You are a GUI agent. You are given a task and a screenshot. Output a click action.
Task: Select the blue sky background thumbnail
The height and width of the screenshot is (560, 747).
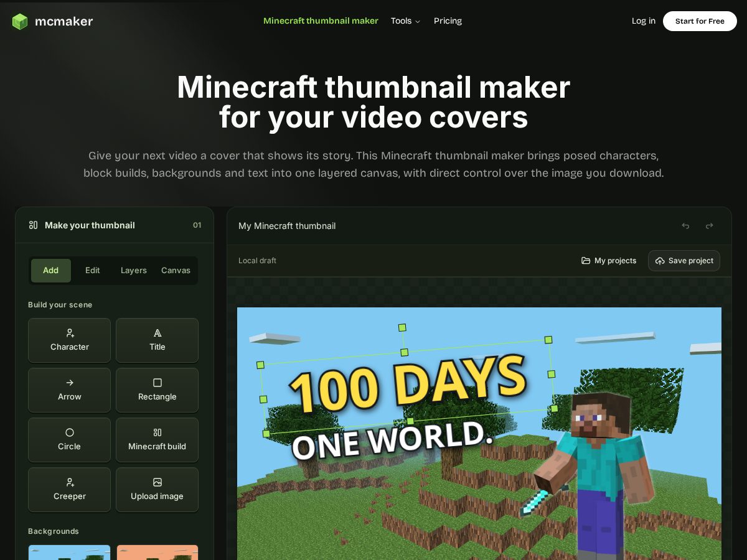69,553
